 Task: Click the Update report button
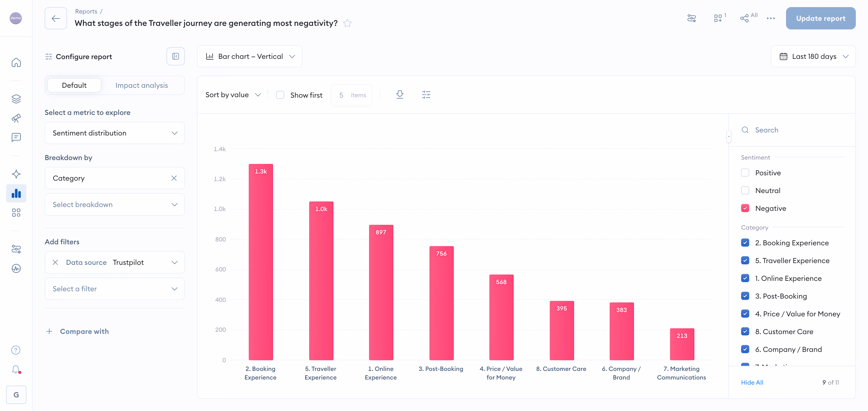point(821,18)
